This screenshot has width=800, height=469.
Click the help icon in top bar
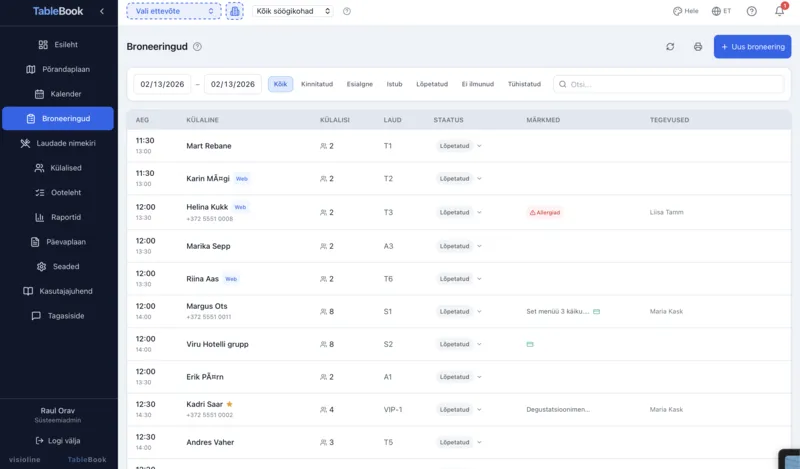tap(751, 11)
